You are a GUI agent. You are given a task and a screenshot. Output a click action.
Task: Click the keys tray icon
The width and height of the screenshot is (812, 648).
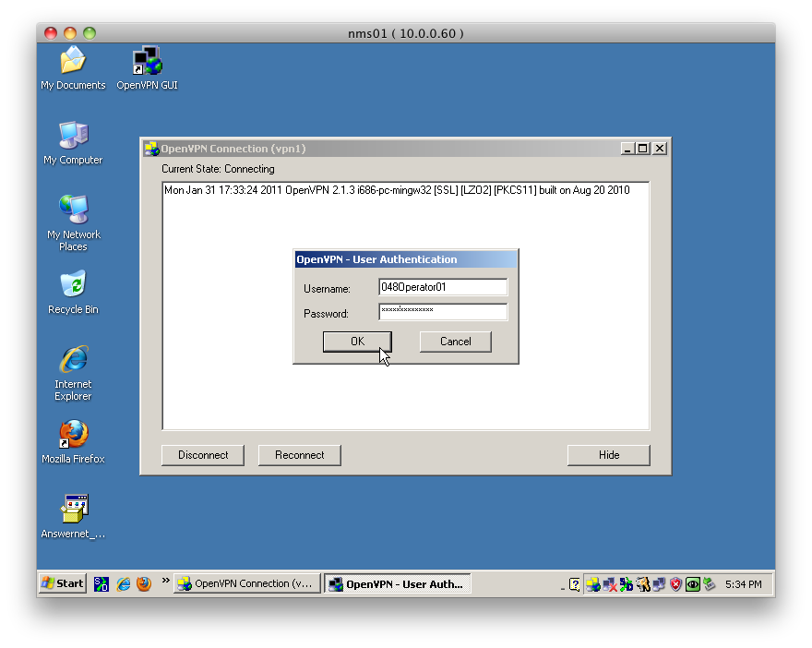pos(642,585)
